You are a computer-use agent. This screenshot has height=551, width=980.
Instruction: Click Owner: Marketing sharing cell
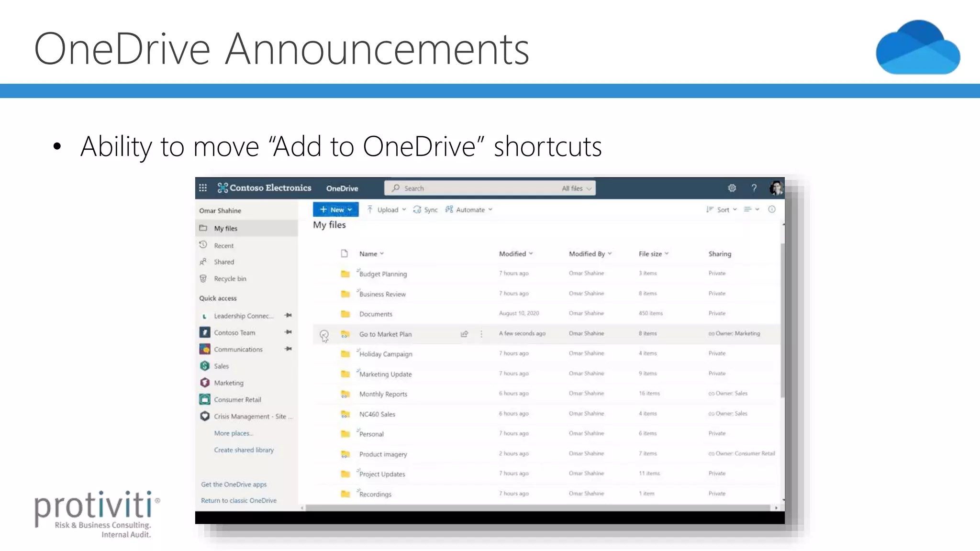(734, 333)
